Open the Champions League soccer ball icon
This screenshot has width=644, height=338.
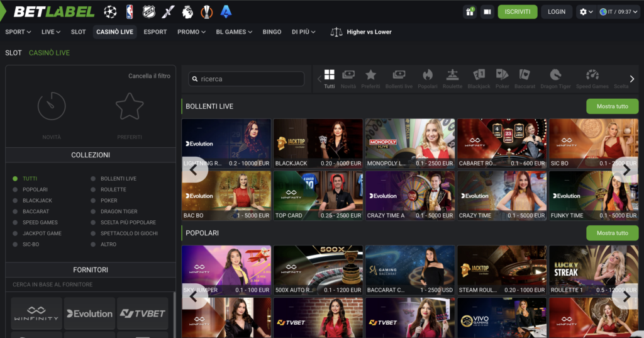pyautogui.click(x=110, y=12)
